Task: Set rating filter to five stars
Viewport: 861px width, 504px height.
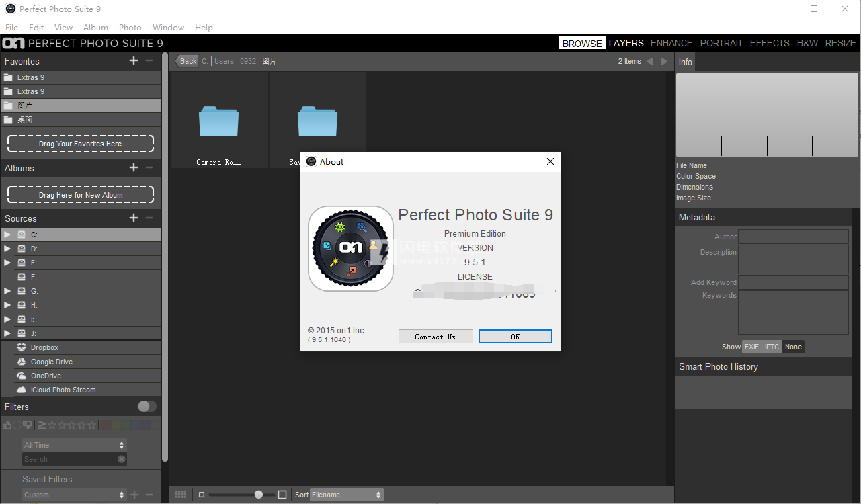Action: (92, 425)
